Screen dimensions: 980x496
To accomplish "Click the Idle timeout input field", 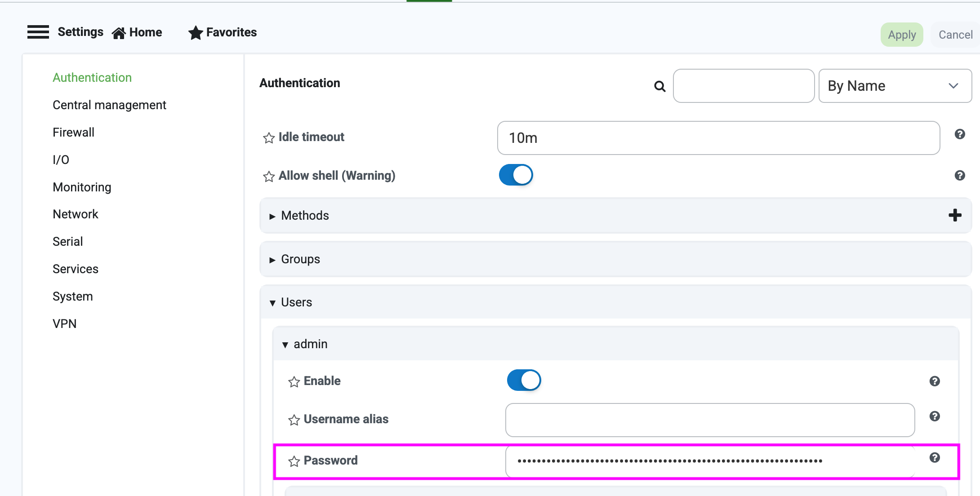I will 718,138.
